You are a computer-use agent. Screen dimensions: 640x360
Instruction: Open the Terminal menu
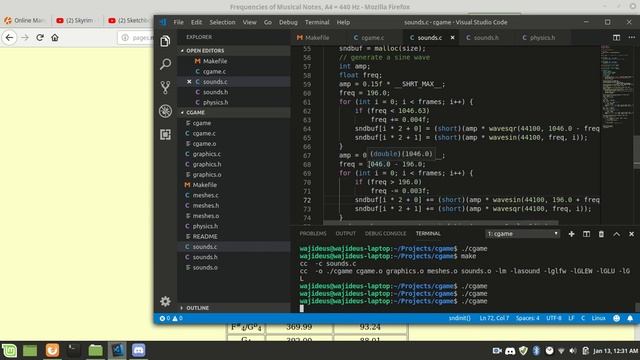click(317, 22)
